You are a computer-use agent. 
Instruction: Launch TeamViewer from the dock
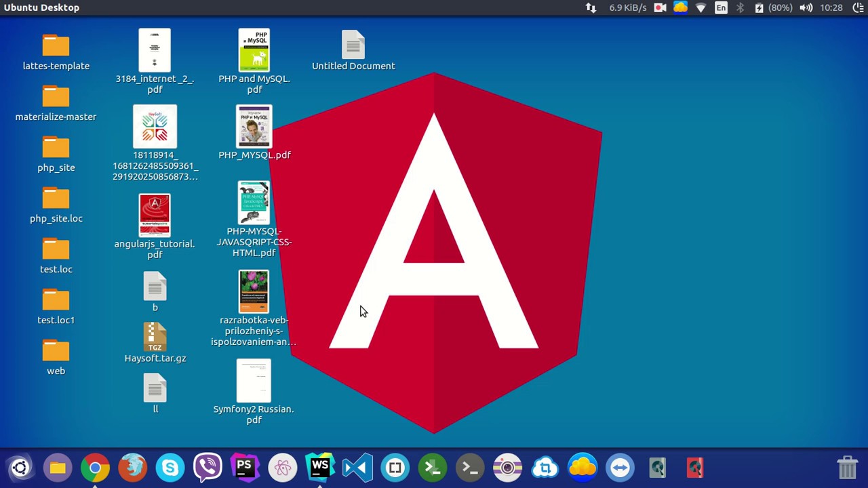(620, 468)
